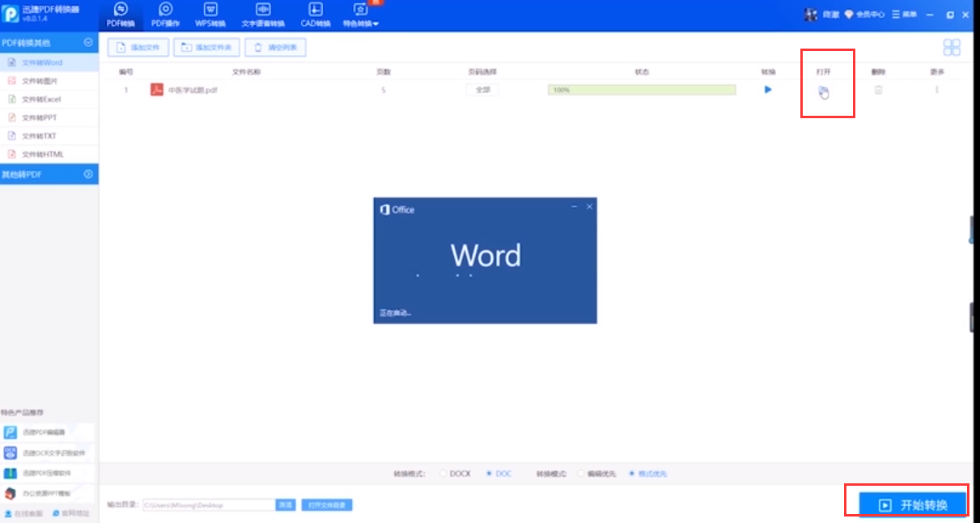The width and height of the screenshot is (980, 523).
Task: Click the 开始转换 button
Action: [914, 505]
